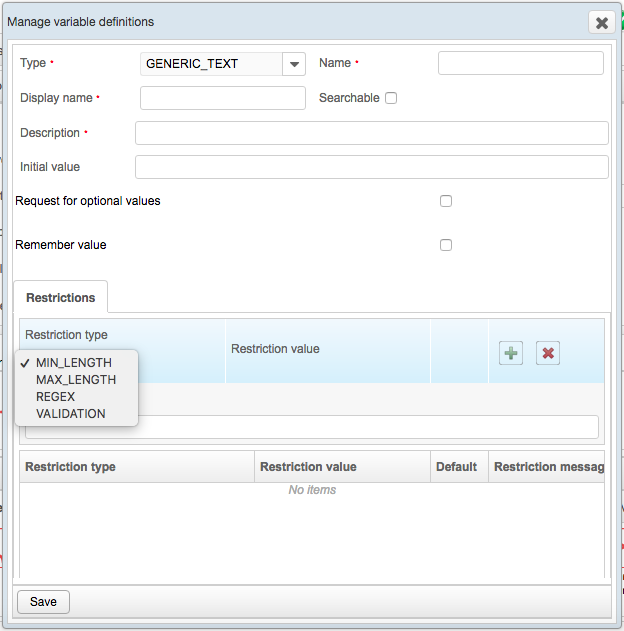Enable the Searchable checkbox

coord(391,98)
